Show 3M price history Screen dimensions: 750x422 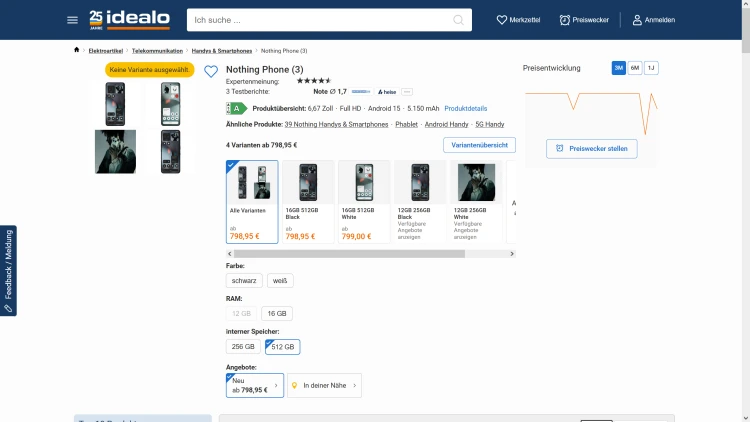[x=618, y=68]
